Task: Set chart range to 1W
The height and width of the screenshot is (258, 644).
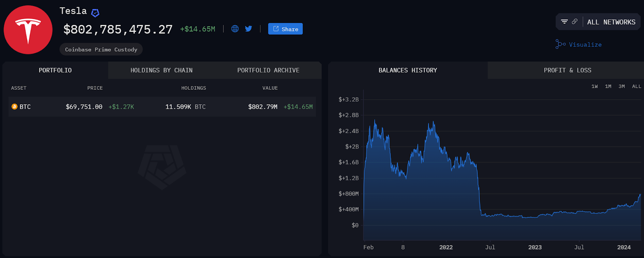Action: 594,86
